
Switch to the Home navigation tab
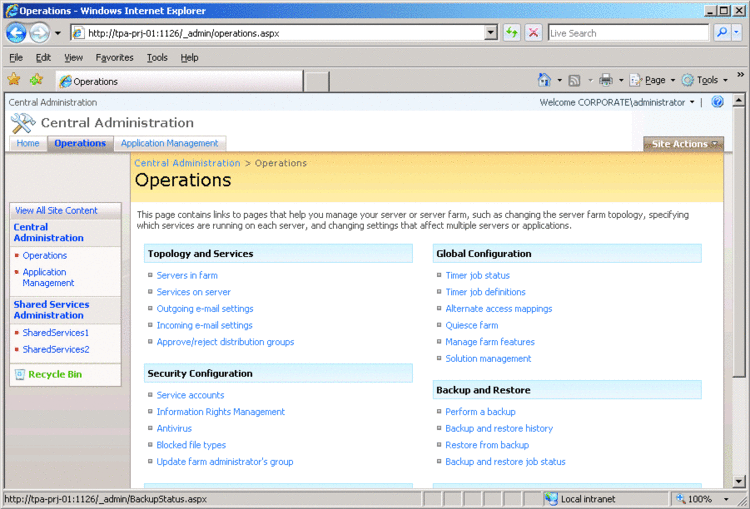point(28,143)
